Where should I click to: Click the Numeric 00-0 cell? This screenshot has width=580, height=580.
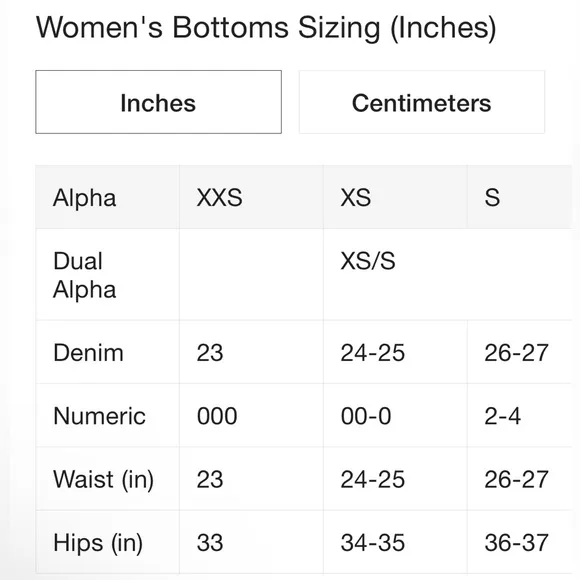[x=395, y=415]
